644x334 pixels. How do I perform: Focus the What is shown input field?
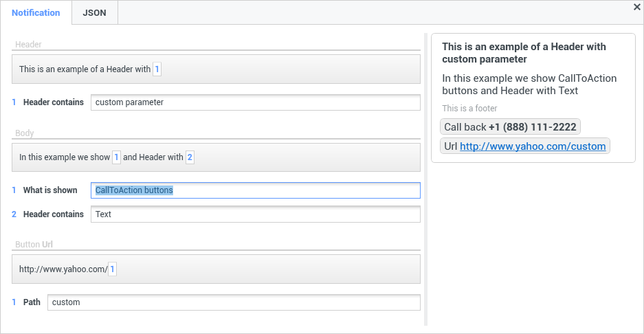coord(256,190)
